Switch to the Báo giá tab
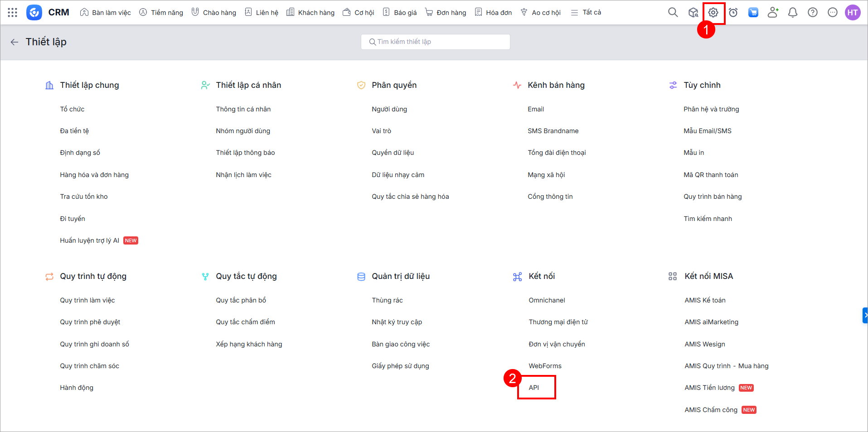This screenshot has width=868, height=432. click(400, 13)
